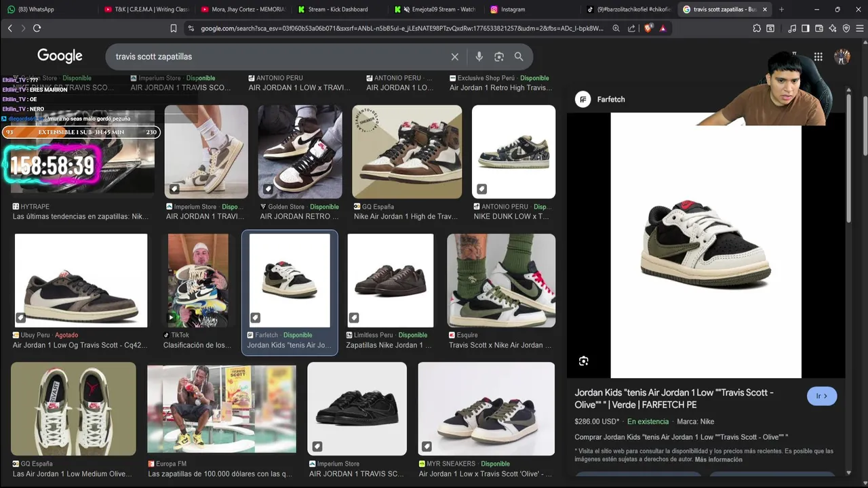Open Europa FM zapatillas de 100.000 dólares link
Viewport: 868px width, 488px height.
click(x=220, y=474)
